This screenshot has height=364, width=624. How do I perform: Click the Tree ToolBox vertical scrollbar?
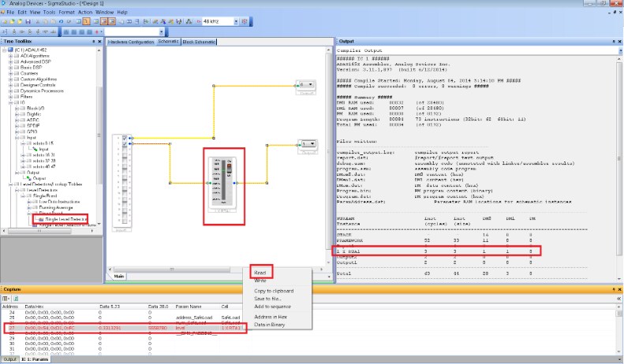coord(99,137)
